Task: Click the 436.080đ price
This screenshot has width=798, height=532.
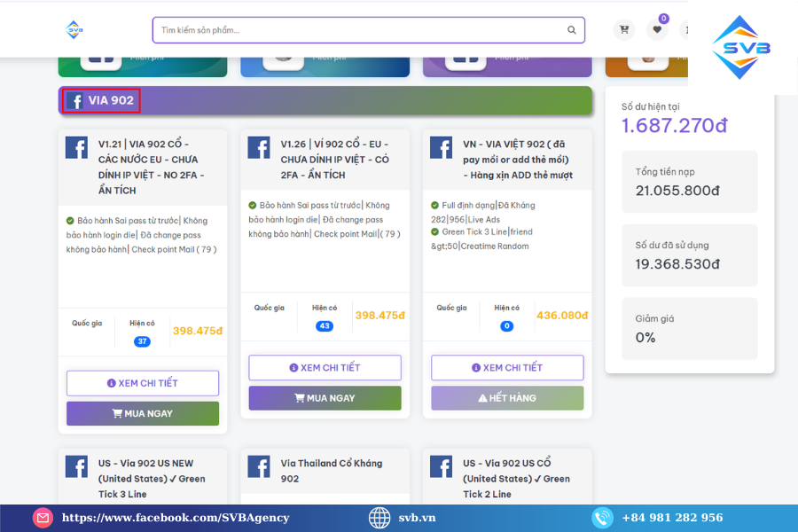Action: pyautogui.click(x=562, y=316)
